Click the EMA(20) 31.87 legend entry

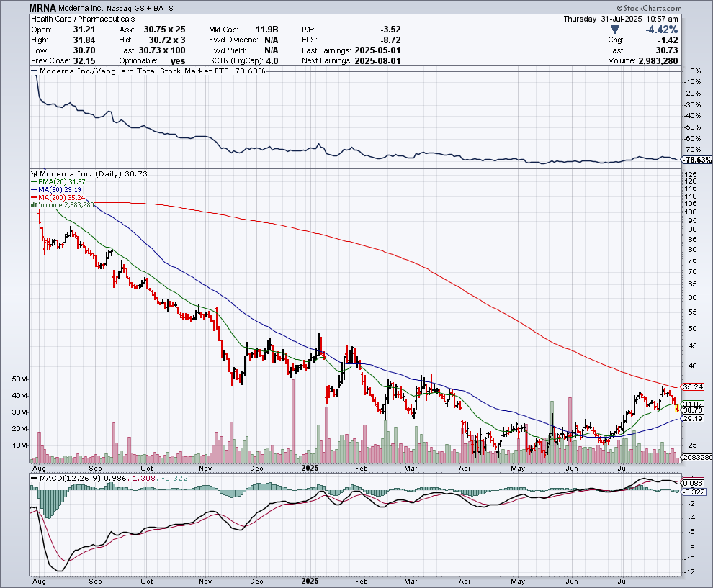click(58, 182)
